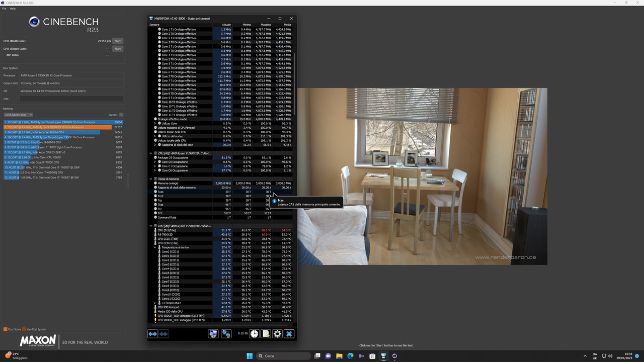Open the CPU (Multi Core) ranking dropdown

click(x=18, y=115)
